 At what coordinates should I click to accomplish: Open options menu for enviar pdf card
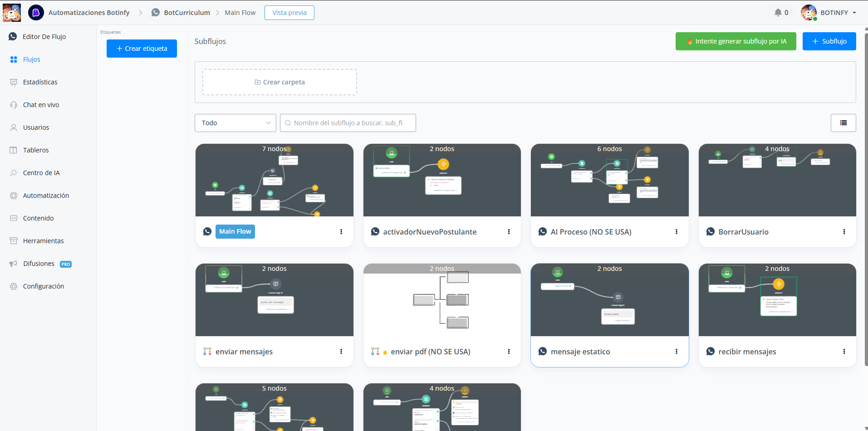click(x=509, y=352)
